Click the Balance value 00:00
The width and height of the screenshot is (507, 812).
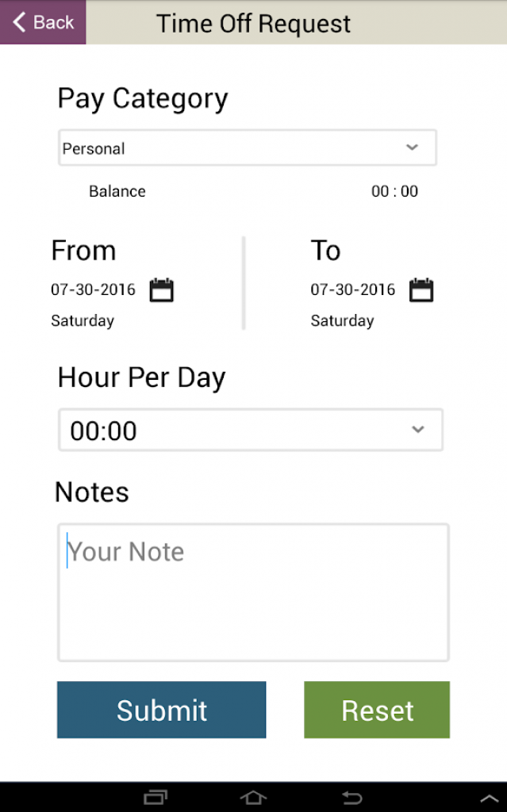(394, 191)
